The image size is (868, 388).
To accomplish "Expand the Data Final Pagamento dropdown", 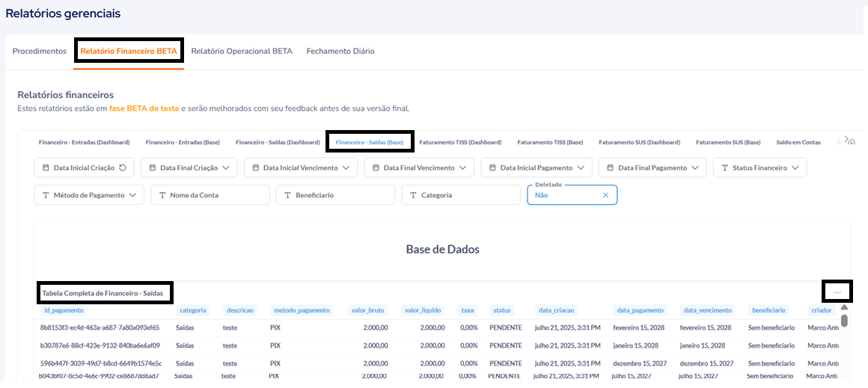I will (694, 168).
